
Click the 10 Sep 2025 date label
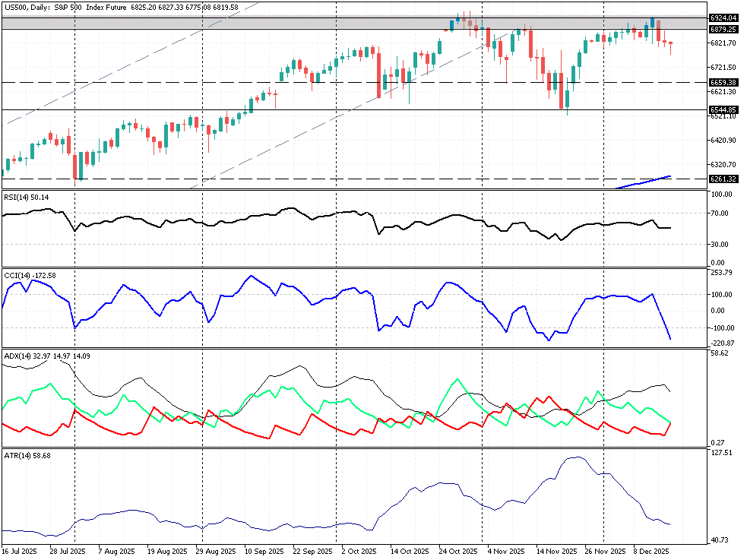click(262, 551)
